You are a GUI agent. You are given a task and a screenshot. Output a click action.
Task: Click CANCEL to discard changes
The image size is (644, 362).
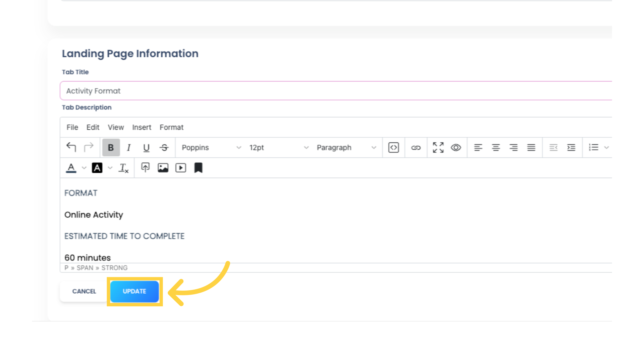pyautogui.click(x=84, y=291)
